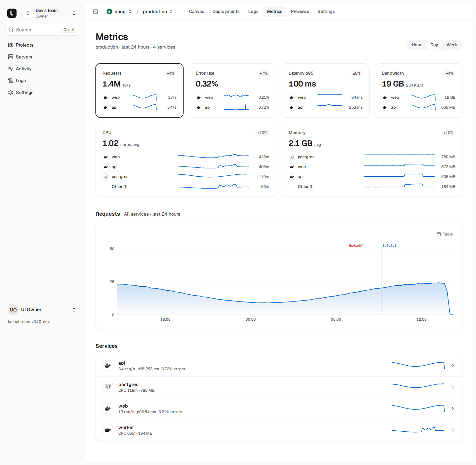Open the top Settings tab
This screenshot has height=465, width=476.
pos(326,12)
